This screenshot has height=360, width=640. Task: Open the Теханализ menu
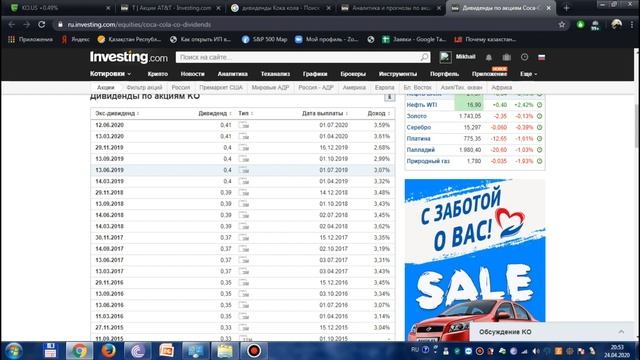point(275,74)
